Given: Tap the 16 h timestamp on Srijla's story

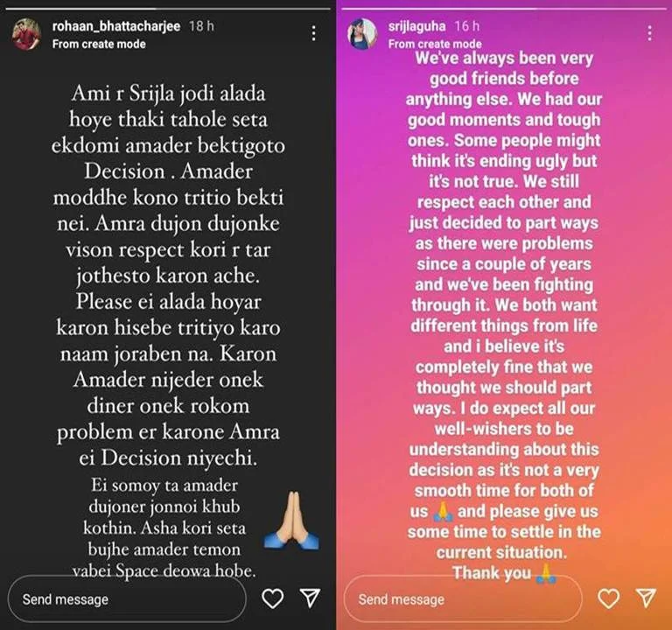Looking at the screenshot, I should (467, 26).
